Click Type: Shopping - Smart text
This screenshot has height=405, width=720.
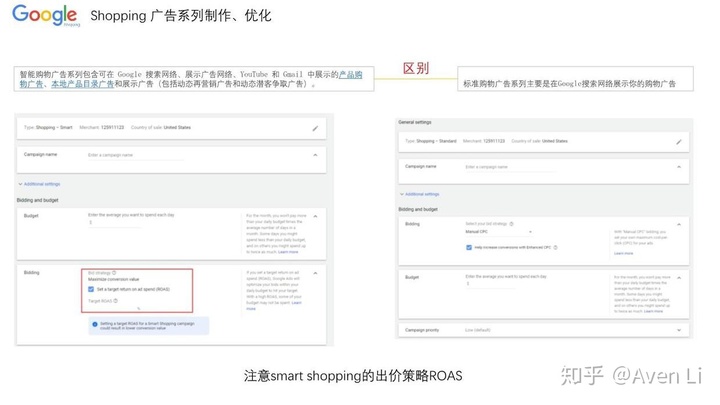click(x=48, y=128)
